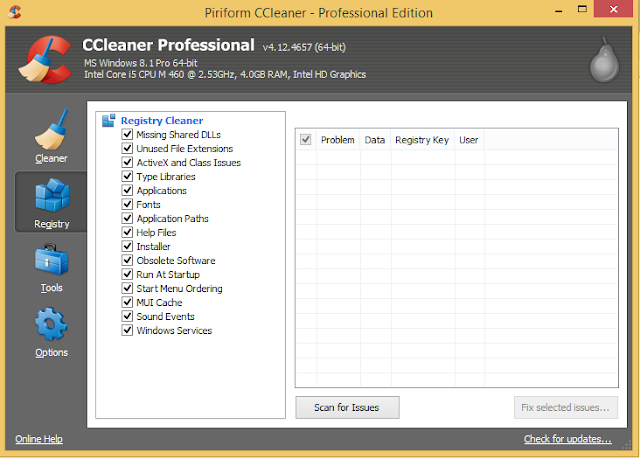640x459 pixels.
Task: Sort results by Registry Key column
Action: pyautogui.click(x=422, y=140)
